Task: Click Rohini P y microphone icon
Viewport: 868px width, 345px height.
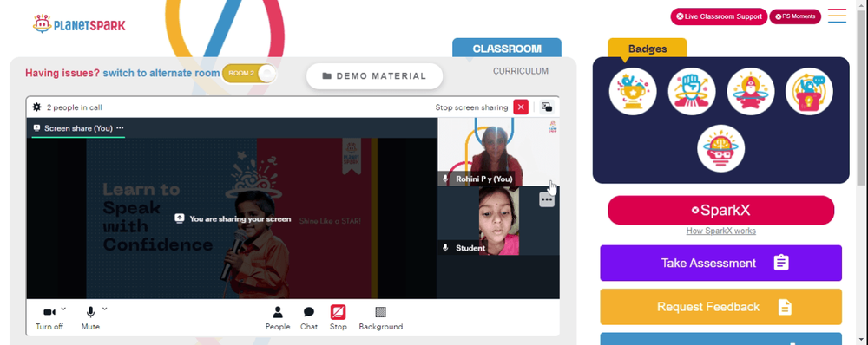Action: [x=445, y=179]
